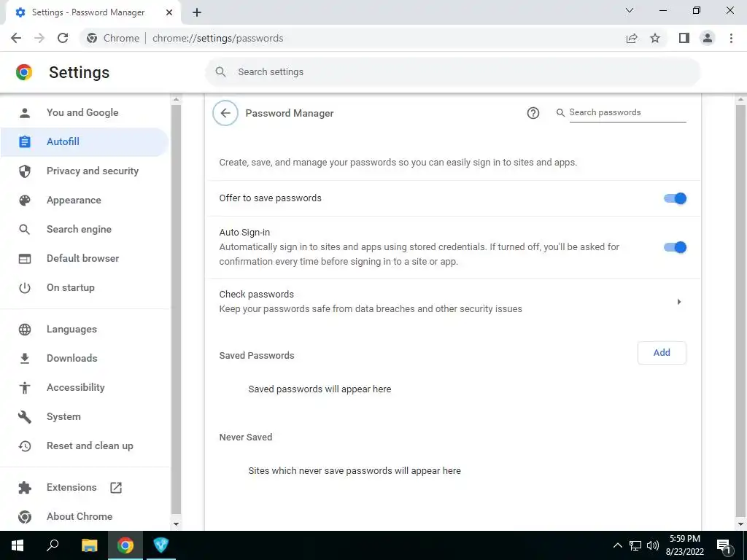Screen dimensions: 747x560
Task: Share this page icon in address bar
Action: (632, 38)
